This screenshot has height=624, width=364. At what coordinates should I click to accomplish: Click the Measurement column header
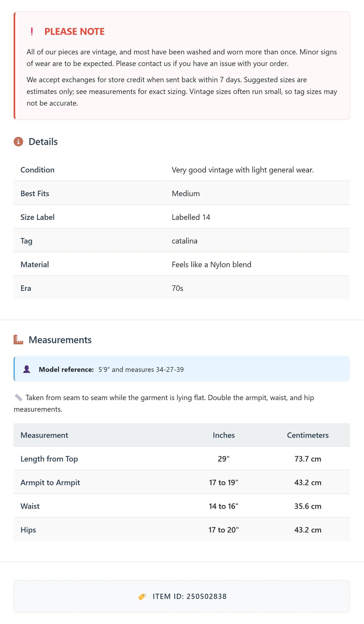pos(44,435)
